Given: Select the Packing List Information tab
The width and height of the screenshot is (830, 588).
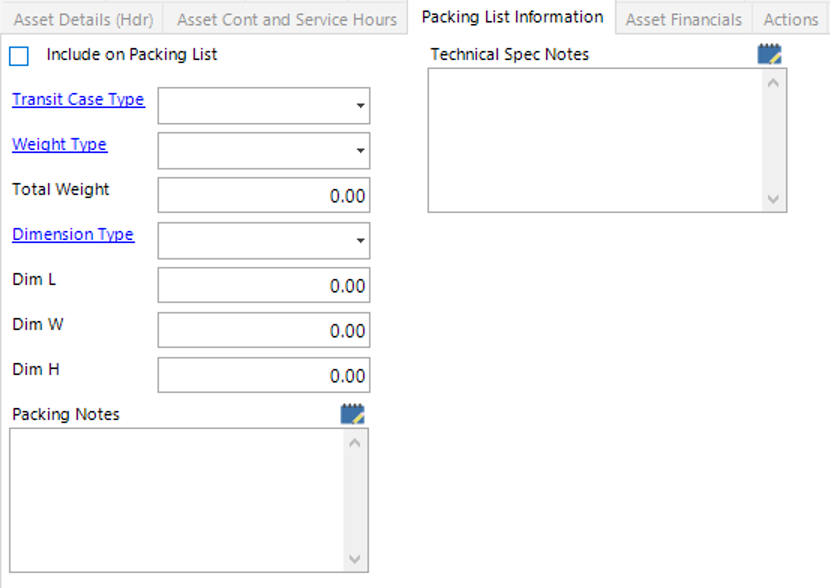Looking at the screenshot, I should pyautogui.click(x=512, y=17).
